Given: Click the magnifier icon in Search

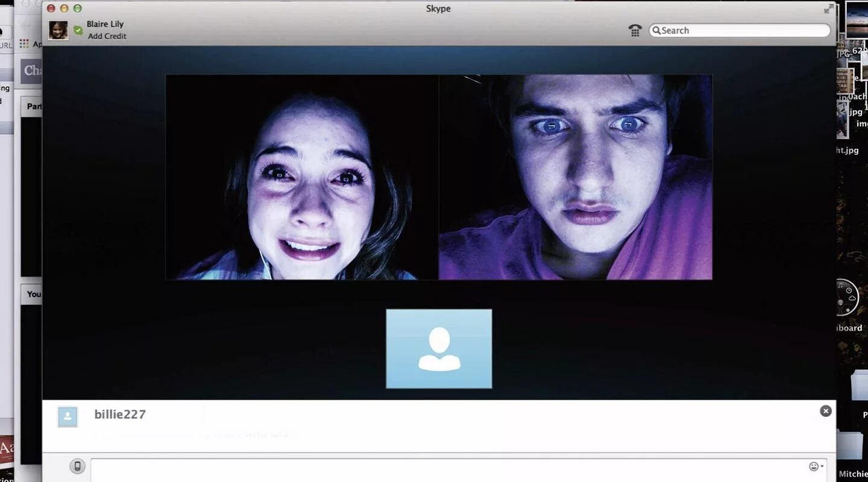Looking at the screenshot, I should tap(656, 30).
